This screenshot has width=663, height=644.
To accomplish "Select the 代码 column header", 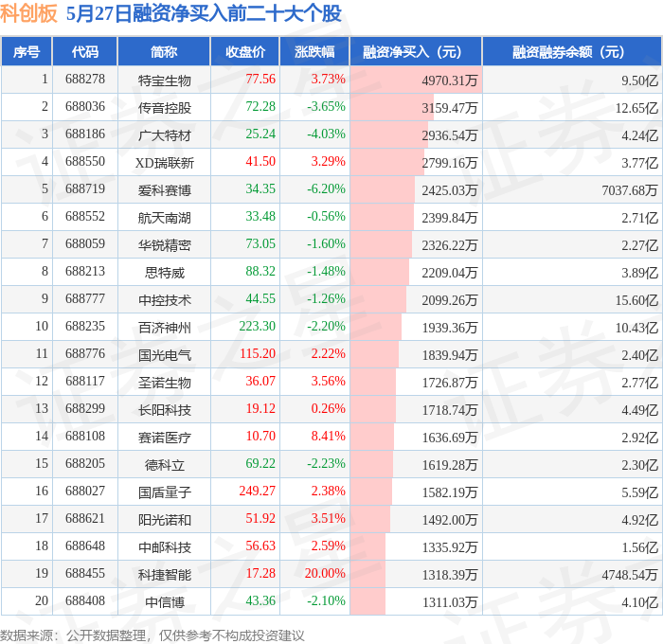I will tap(85, 51).
